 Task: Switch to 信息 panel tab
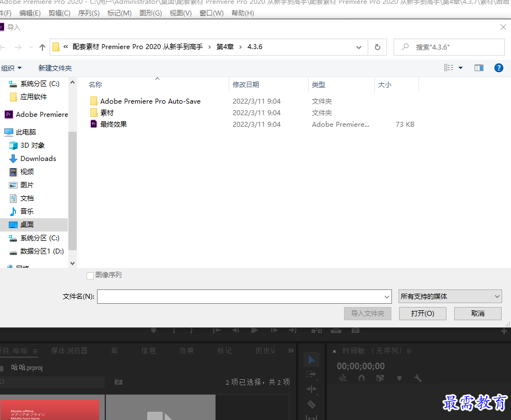pos(149,351)
